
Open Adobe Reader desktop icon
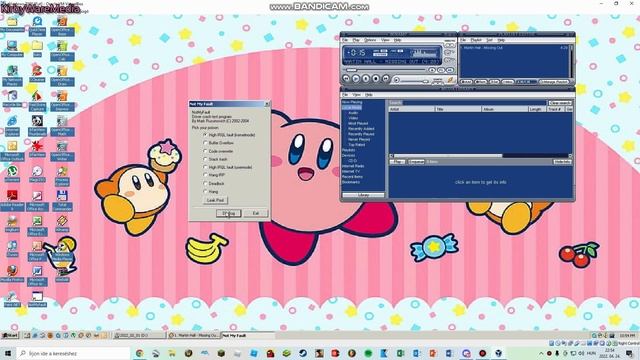[x=12, y=200]
